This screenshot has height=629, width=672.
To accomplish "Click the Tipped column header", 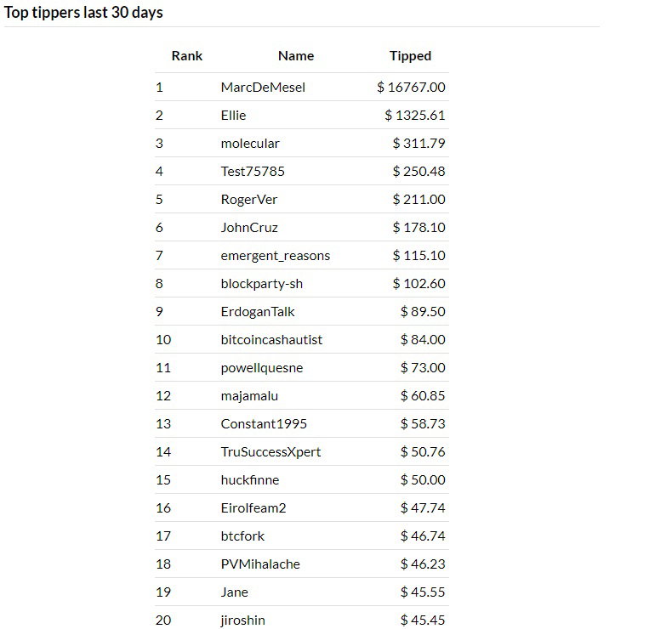I will click(410, 56).
